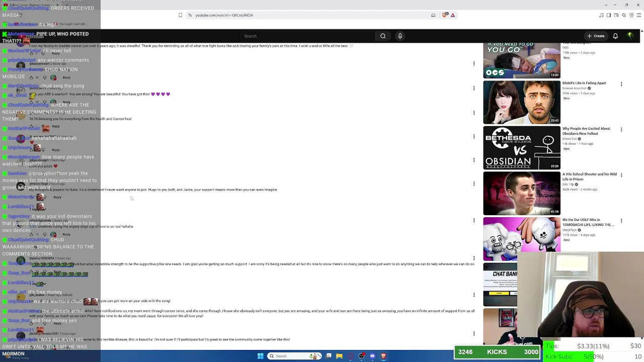644x362 pixels.
Task: Open YouTube notifications bell
Action: tap(615, 36)
